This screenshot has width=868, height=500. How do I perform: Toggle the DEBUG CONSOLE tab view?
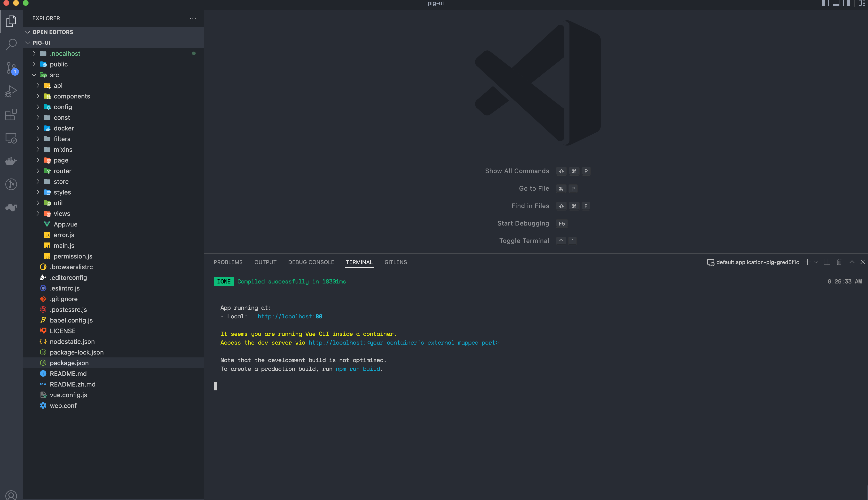(311, 262)
